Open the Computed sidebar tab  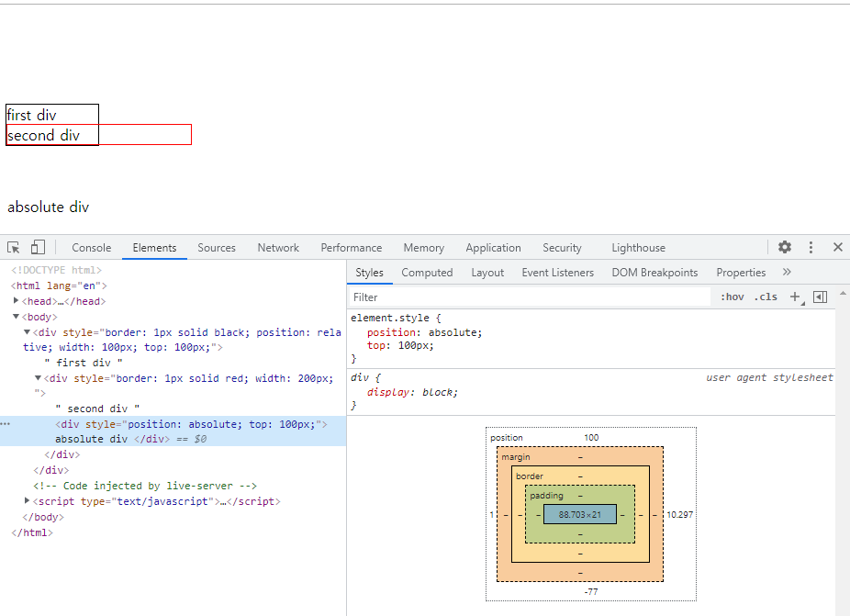[427, 273]
